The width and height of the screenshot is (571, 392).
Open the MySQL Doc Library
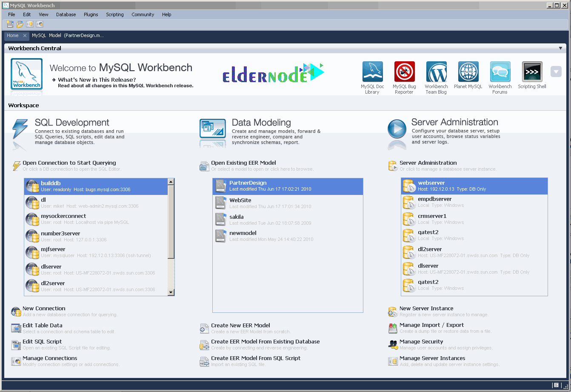click(372, 72)
